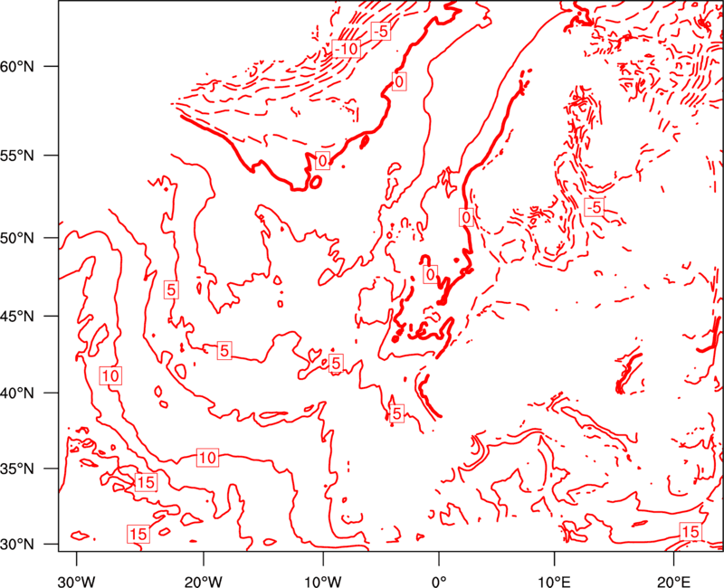The image size is (724, 588).
Task: Select the 10 contour label near 40°N, 28°W
Action: click(110, 375)
